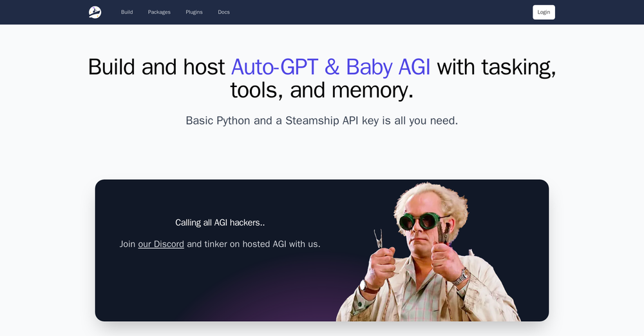Click the "tools, and memory." headline line
Viewport: 644px width, 336px height.
[x=321, y=91]
